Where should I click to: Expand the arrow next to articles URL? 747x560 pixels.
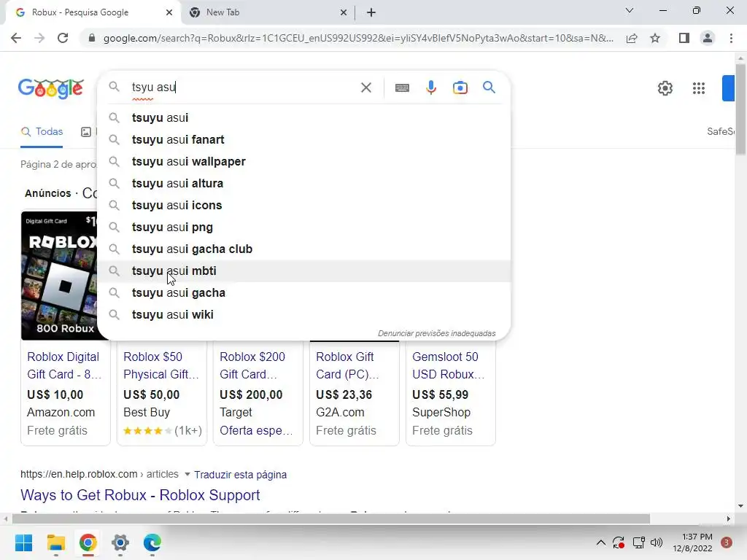pyautogui.click(x=187, y=474)
